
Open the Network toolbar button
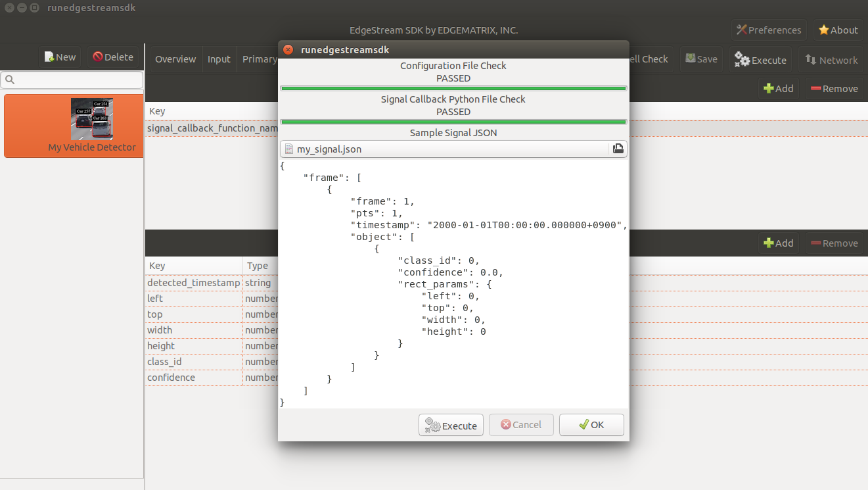(x=831, y=59)
